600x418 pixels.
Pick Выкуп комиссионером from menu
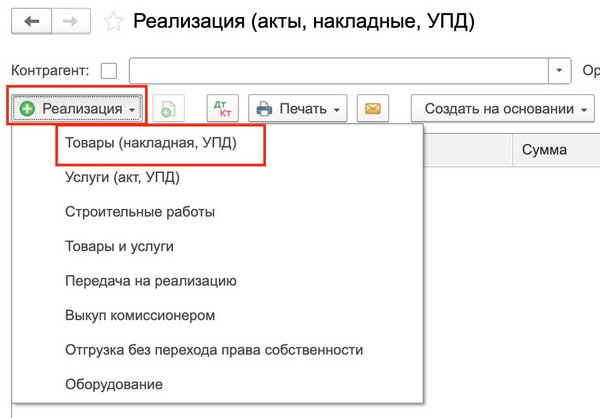click(x=140, y=315)
